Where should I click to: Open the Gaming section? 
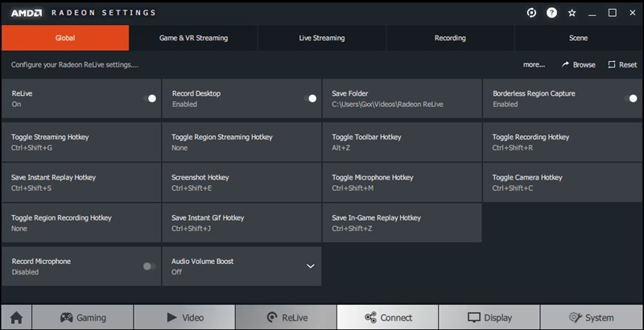(83, 317)
